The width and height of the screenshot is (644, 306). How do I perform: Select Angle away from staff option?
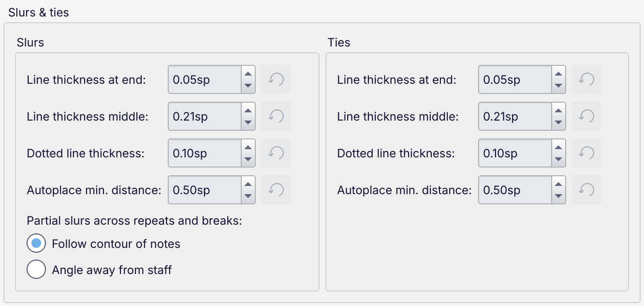(36, 270)
